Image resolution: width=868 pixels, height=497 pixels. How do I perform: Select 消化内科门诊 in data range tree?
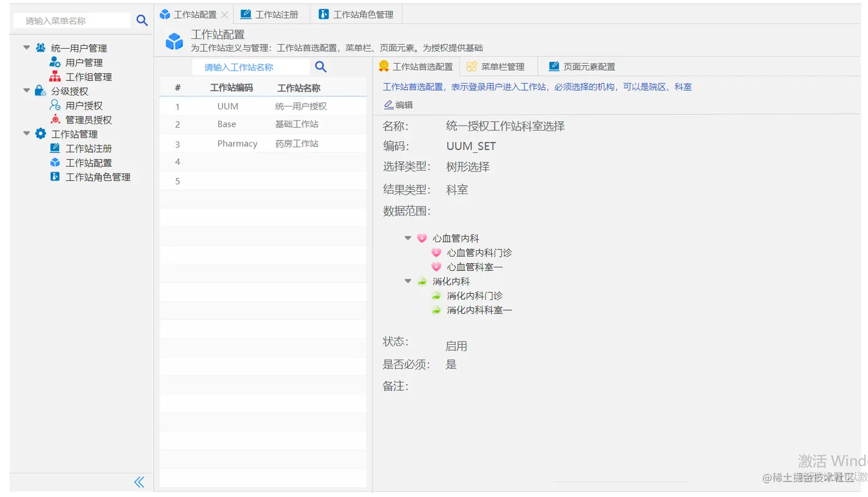click(475, 296)
